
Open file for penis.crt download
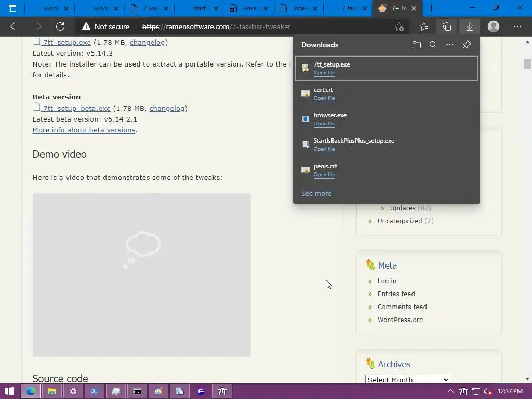coord(324,175)
